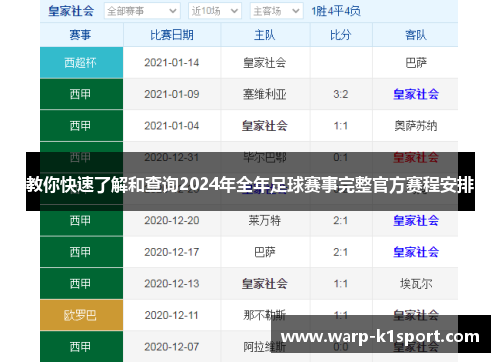Click the 皇家社会 team title at top
This screenshot has width=500, height=362.
(x=71, y=11)
